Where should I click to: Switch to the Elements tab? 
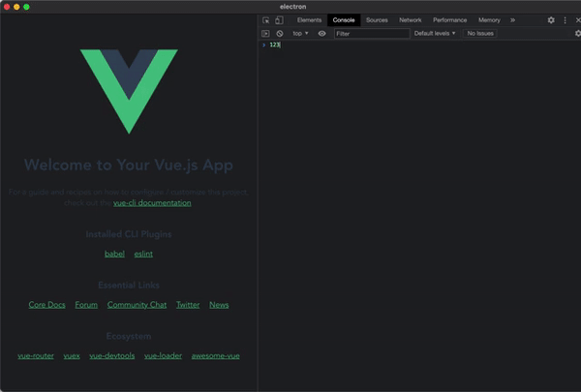tap(309, 20)
